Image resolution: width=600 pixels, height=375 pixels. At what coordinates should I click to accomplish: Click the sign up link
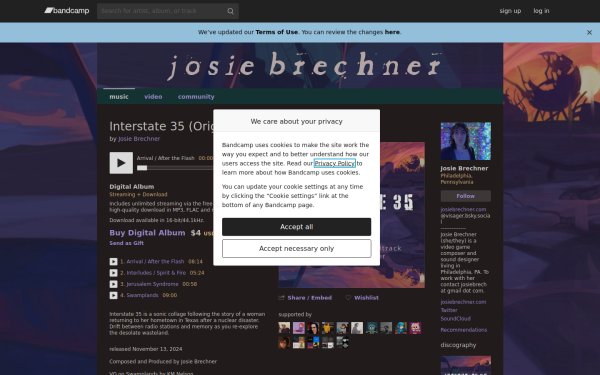(x=510, y=11)
